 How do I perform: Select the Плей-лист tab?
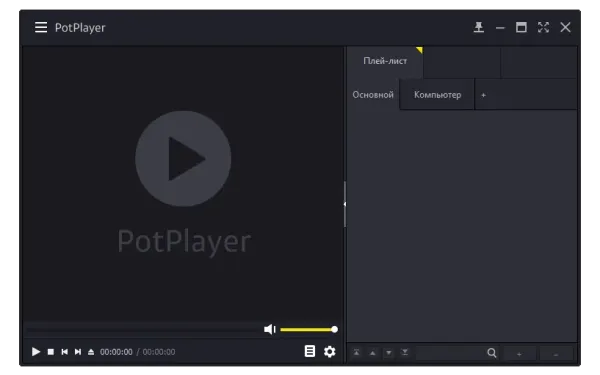385,61
